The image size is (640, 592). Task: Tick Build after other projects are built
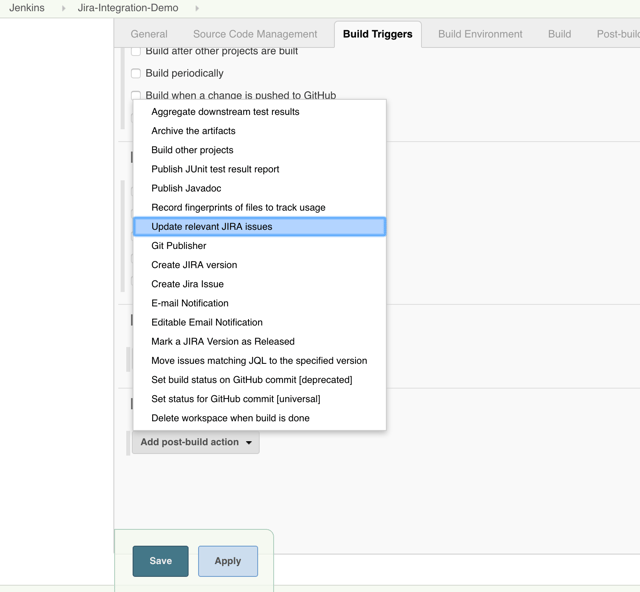[x=136, y=51]
